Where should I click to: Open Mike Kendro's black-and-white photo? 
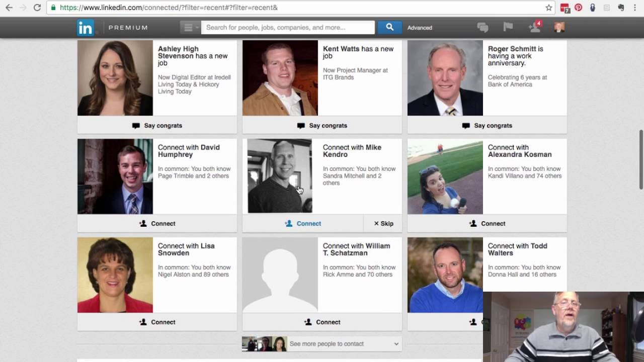tap(280, 176)
